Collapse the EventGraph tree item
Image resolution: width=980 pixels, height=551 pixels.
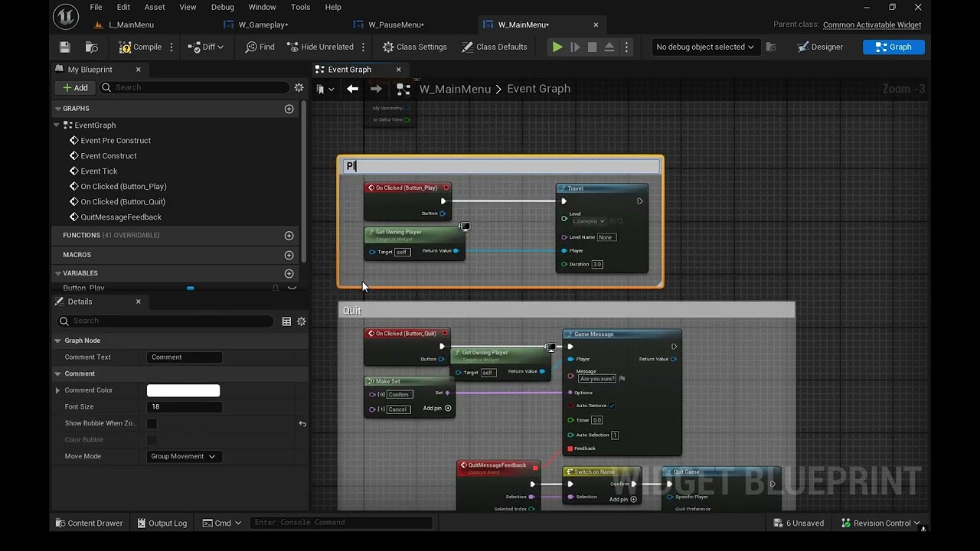[57, 125]
